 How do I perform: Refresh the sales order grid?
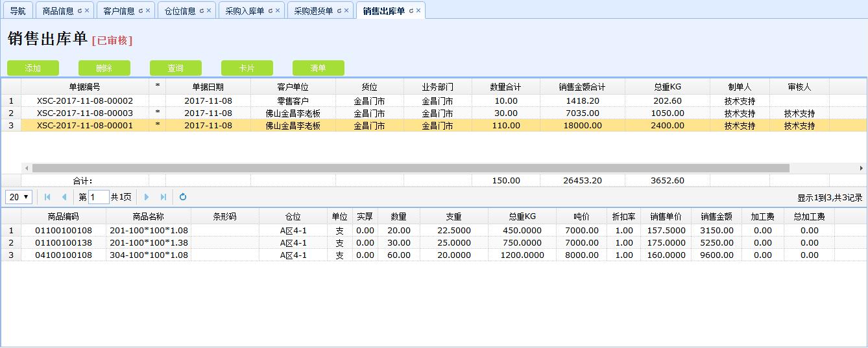point(183,197)
